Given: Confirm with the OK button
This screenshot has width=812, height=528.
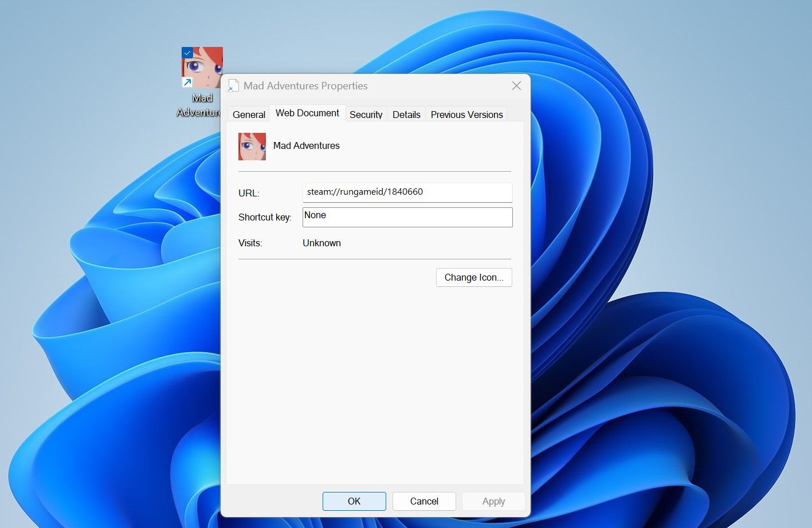Looking at the screenshot, I should click(x=354, y=501).
